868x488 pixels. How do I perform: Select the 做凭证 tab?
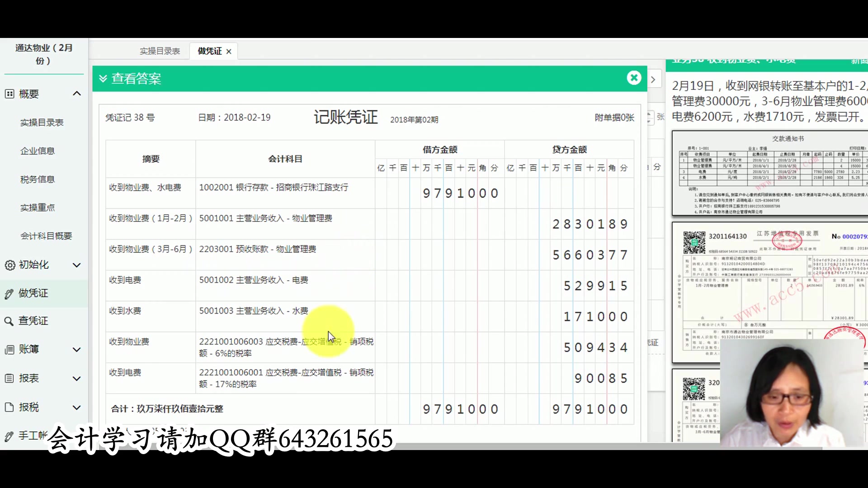coord(209,51)
